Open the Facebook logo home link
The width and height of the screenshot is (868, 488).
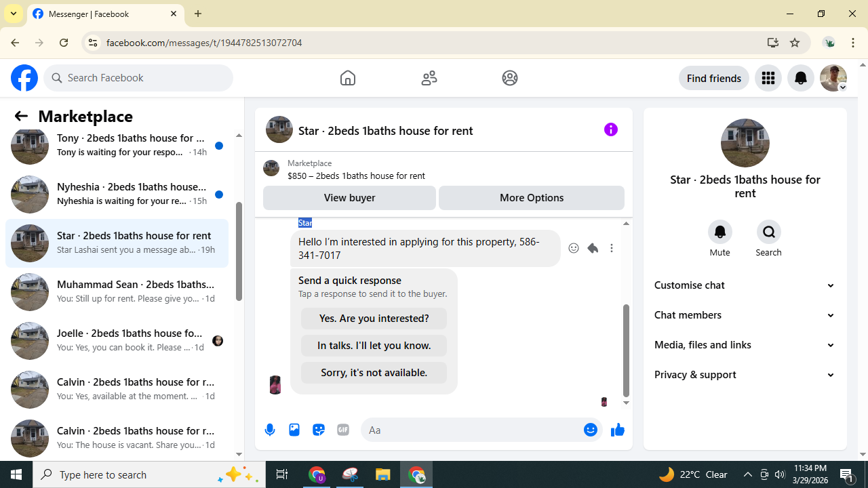coord(24,78)
